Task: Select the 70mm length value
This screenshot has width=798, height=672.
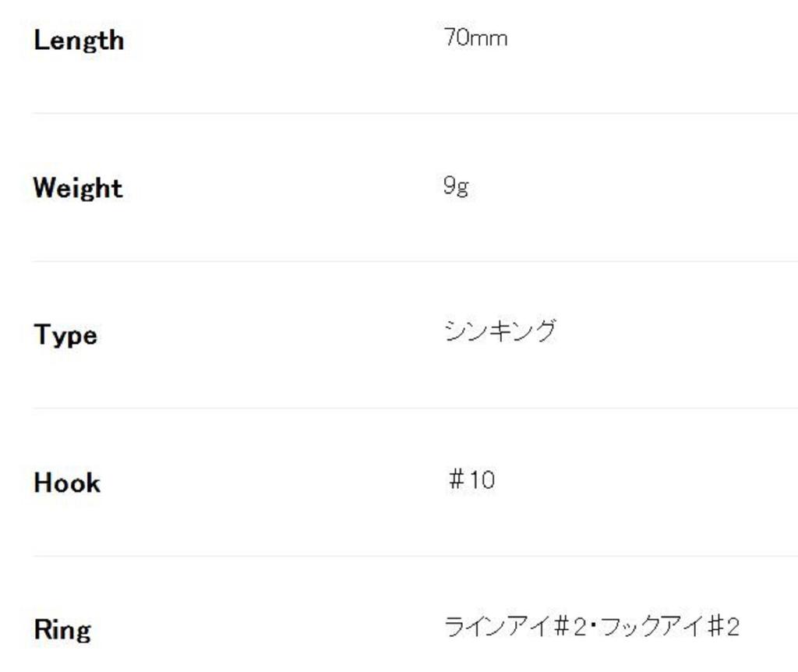Action: point(475,37)
